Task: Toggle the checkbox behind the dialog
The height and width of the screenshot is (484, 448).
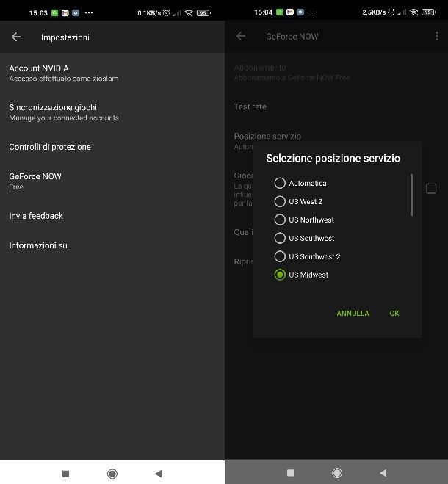Action: tap(431, 188)
